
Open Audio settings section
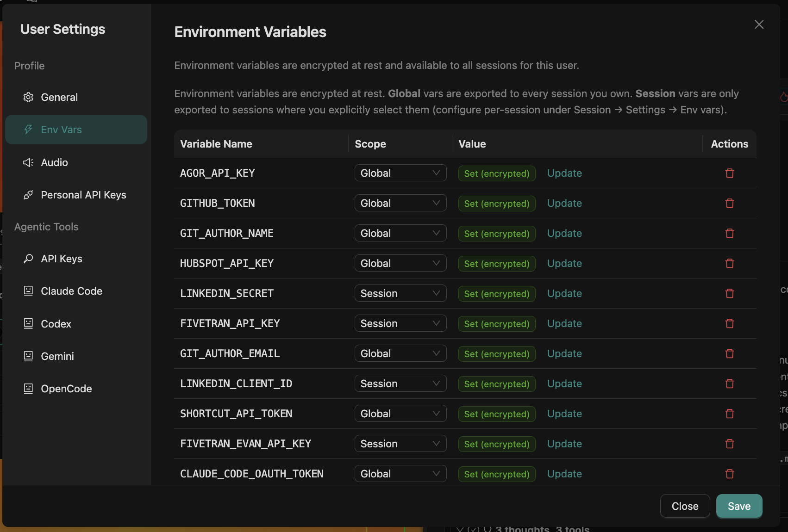pyautogui.click(x=76, y=162)
